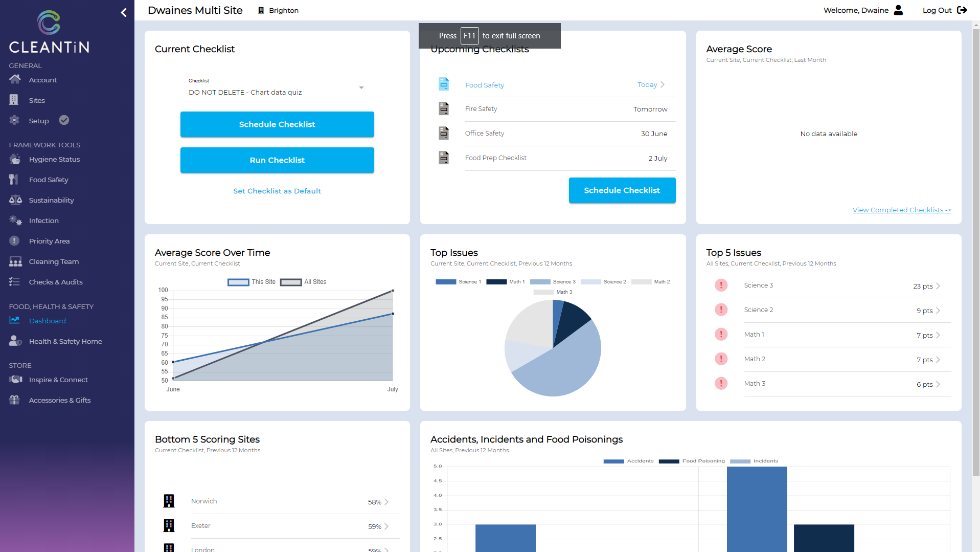Expand the Norwich 58% chevron
The width and height of the screenshot is (980, 552).
click(386, 502)
